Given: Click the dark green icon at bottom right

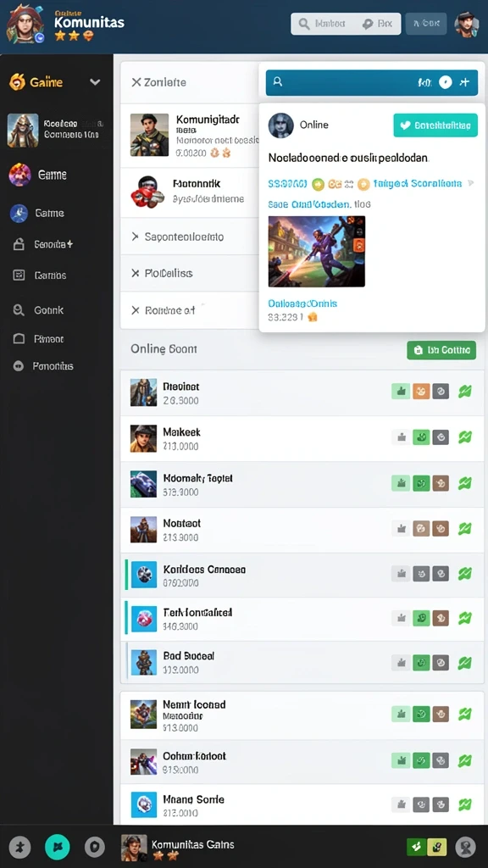Looking at the screenshot, I should (x=416, y=846).
